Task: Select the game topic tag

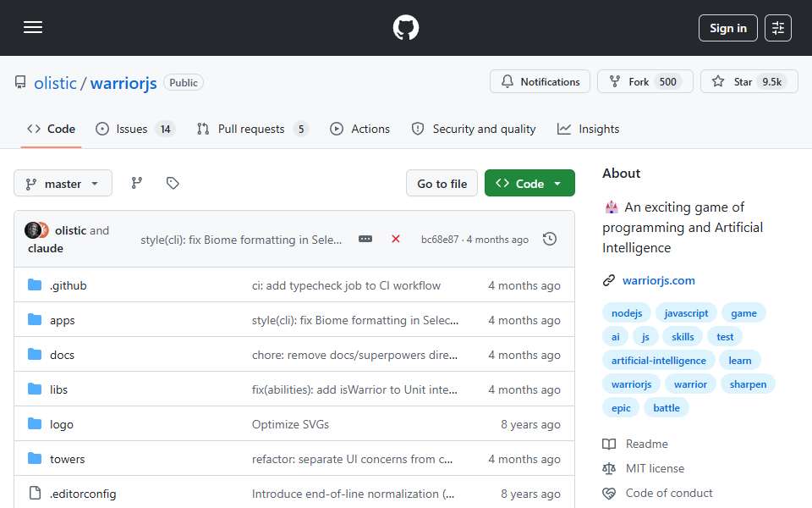Action: 743,313
